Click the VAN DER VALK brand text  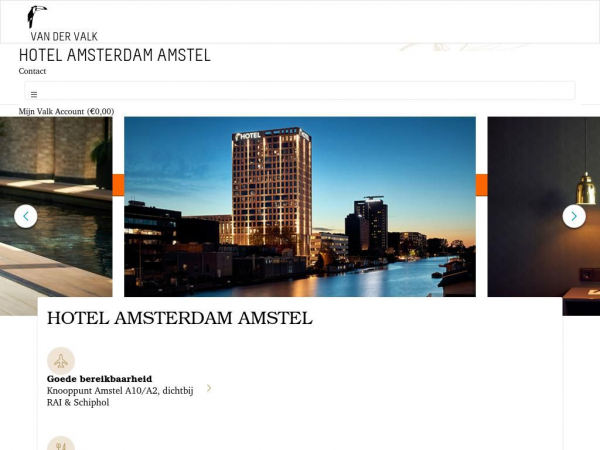pyautogui.click(x=64, y=37)
